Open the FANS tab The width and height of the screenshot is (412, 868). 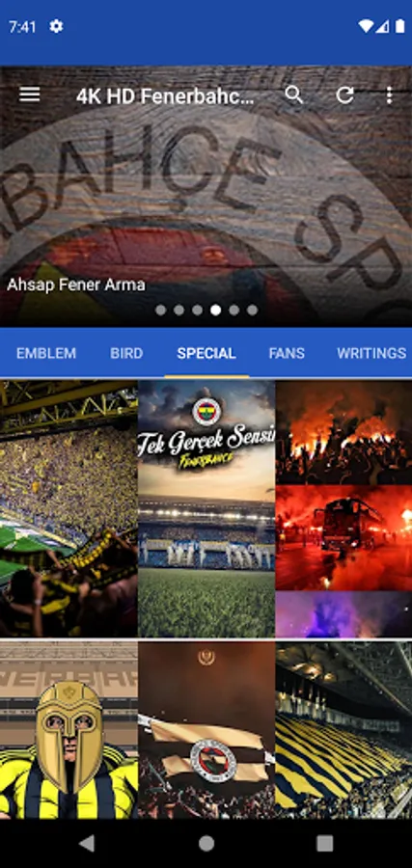pyautogui.click(x=287, y=353)
